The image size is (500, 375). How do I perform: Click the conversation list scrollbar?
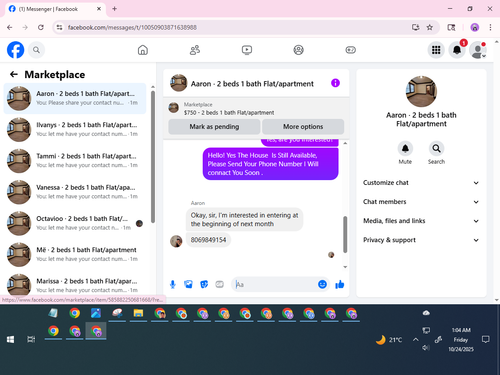[153, 157]
